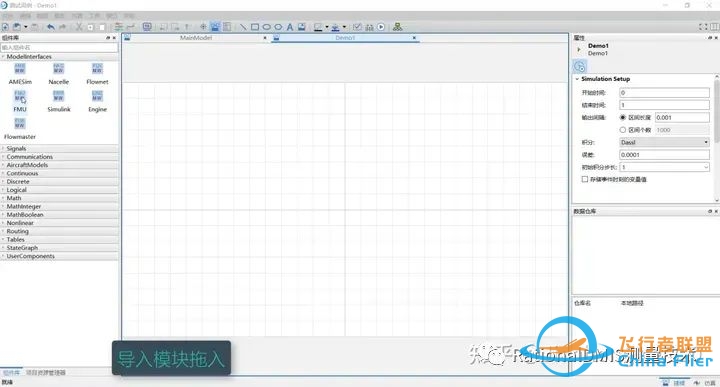Viewport: 720px width, 387px height.
Task: Switch to the 组件库 bottom tab
Action: pyautogui.click(x=11, y=372)
